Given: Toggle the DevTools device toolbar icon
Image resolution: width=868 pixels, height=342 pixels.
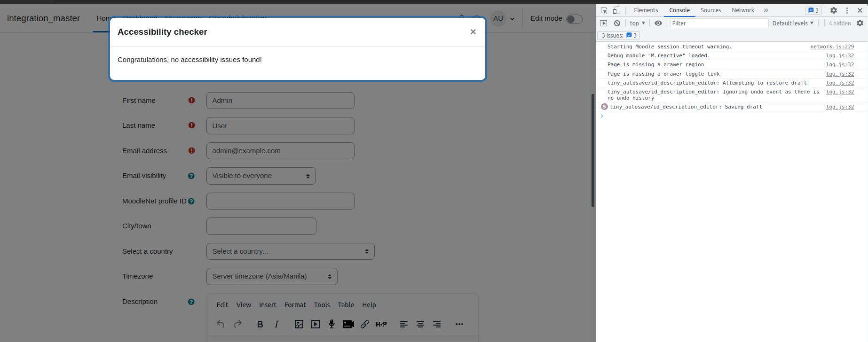Looking at the screenshot, I should (616, 10).
